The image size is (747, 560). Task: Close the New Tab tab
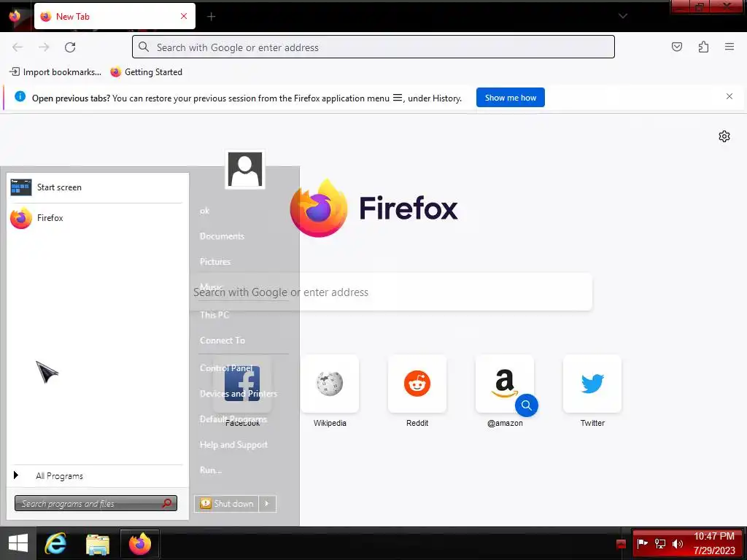tap(184, 16)
